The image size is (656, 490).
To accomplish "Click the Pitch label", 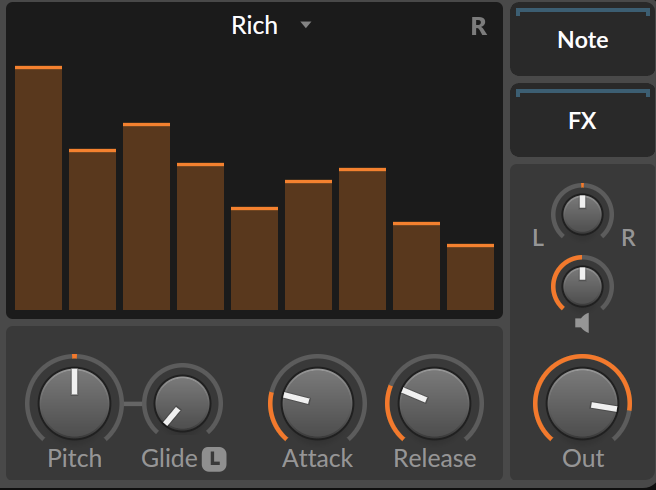I will click(75, 459).
